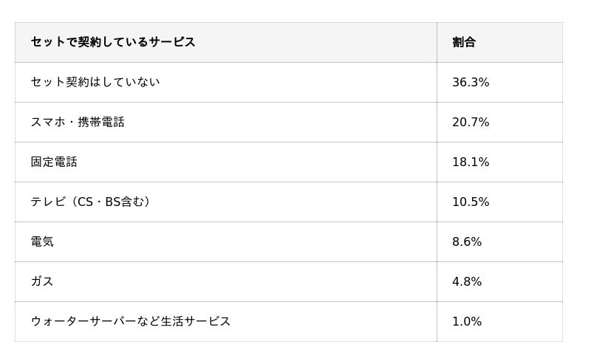Click the BS含む text in television row
The height and width of the screenshot is (364, 591).
[124, 202]
